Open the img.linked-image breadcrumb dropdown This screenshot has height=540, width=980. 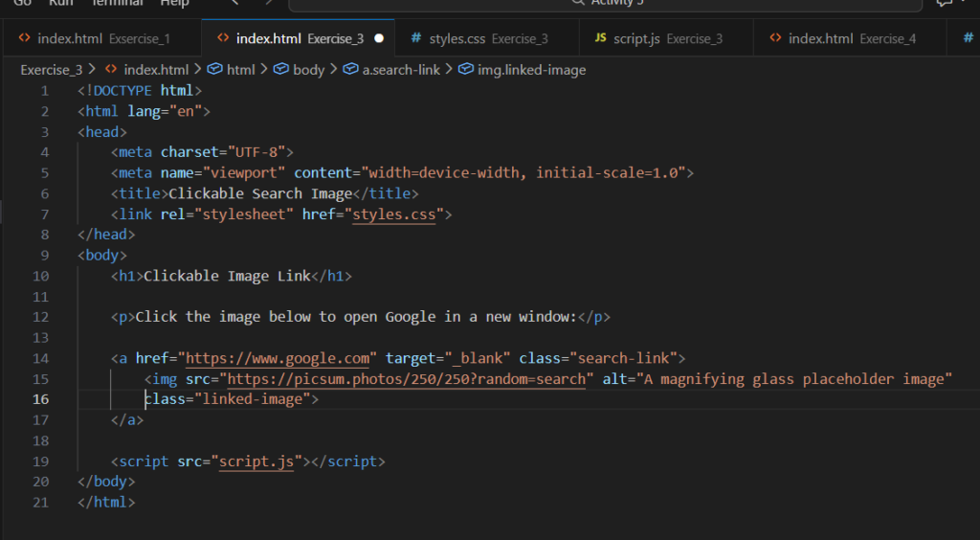coord(531,70)
